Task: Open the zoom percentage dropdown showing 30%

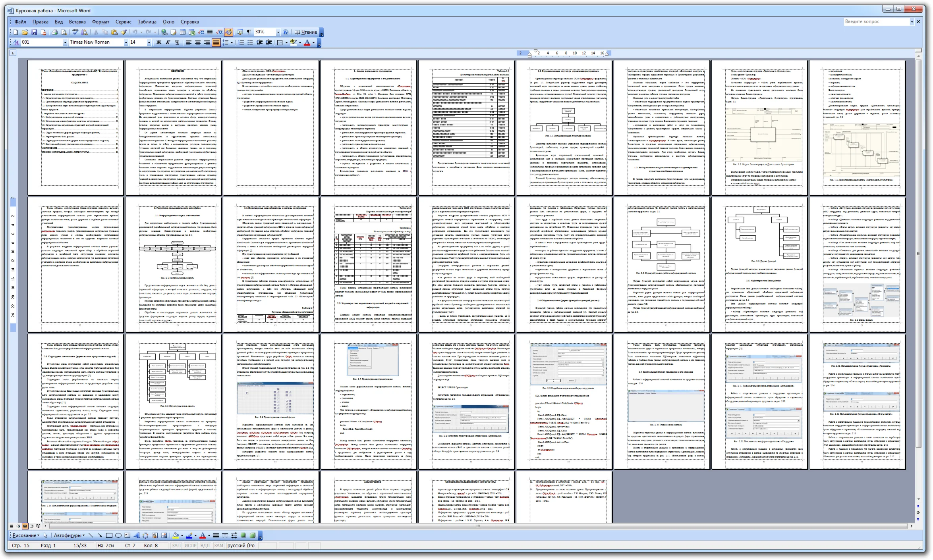Action: (x=278, y=32)
